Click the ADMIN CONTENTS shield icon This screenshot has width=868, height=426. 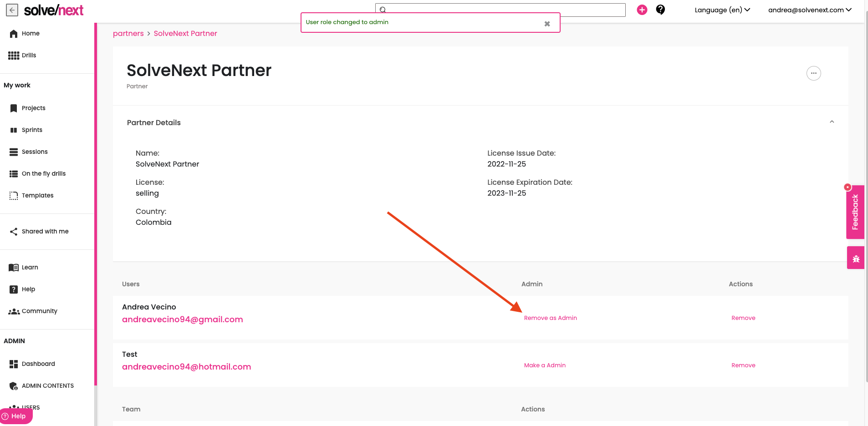click(x=14, y=386)
